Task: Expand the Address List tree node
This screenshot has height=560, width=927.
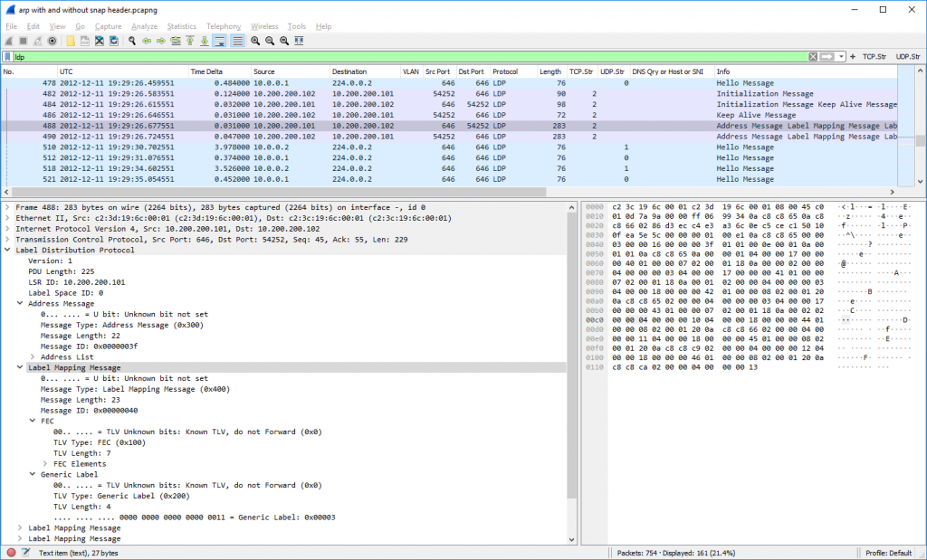Action: (x=33, y=357)
